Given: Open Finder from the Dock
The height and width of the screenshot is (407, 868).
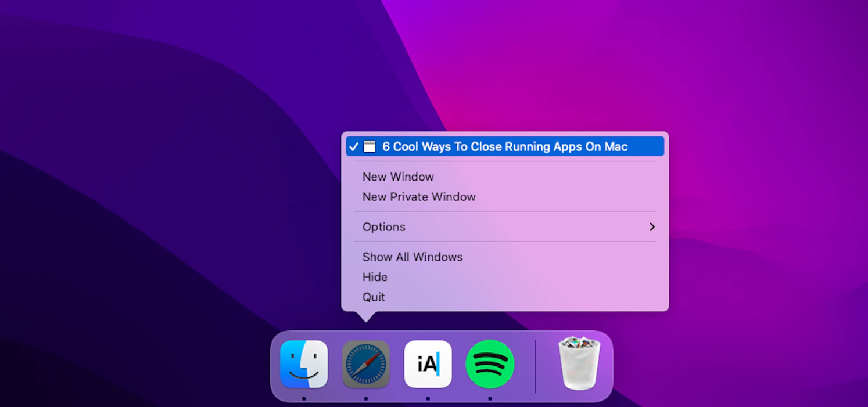Looking at the screenshot, I should pyautogui.click(x=304, y=364).
